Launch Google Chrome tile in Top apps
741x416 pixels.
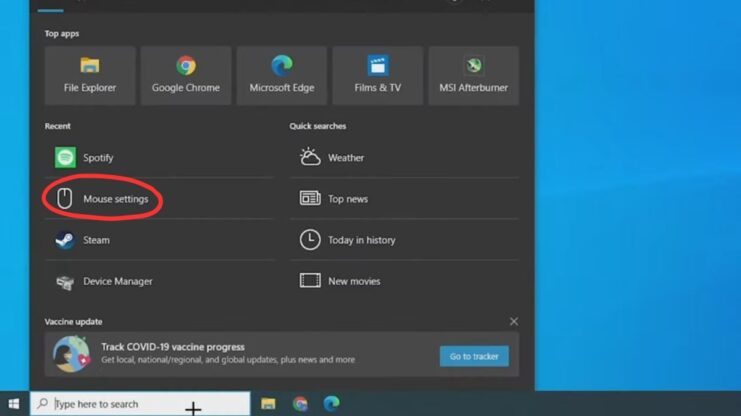tap(186, 76)
